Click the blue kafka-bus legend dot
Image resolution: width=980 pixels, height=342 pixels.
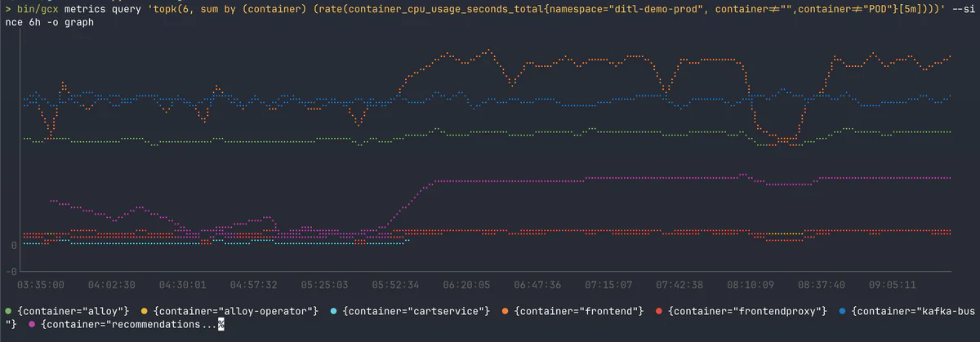[x=842, y=311]
